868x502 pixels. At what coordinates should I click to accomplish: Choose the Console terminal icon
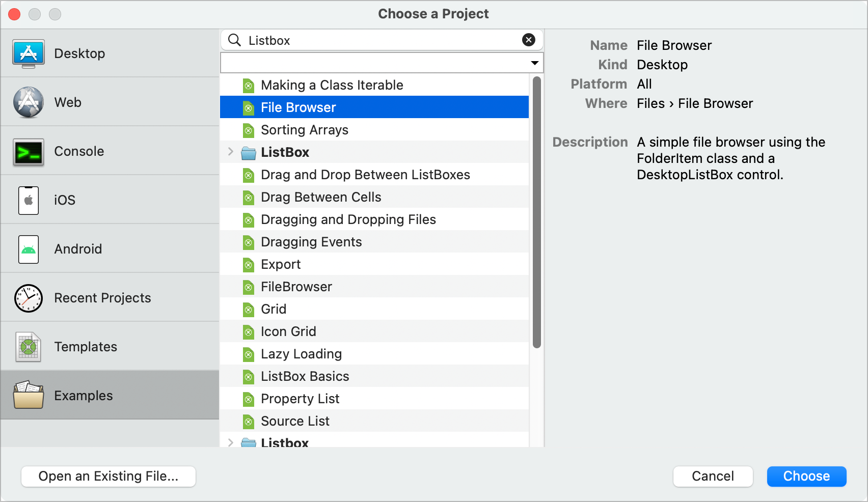29,151
